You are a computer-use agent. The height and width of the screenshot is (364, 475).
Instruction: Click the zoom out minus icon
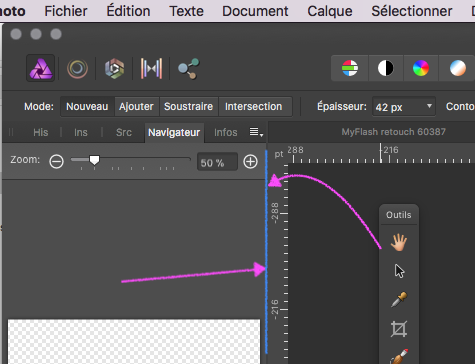click(56, 162)
